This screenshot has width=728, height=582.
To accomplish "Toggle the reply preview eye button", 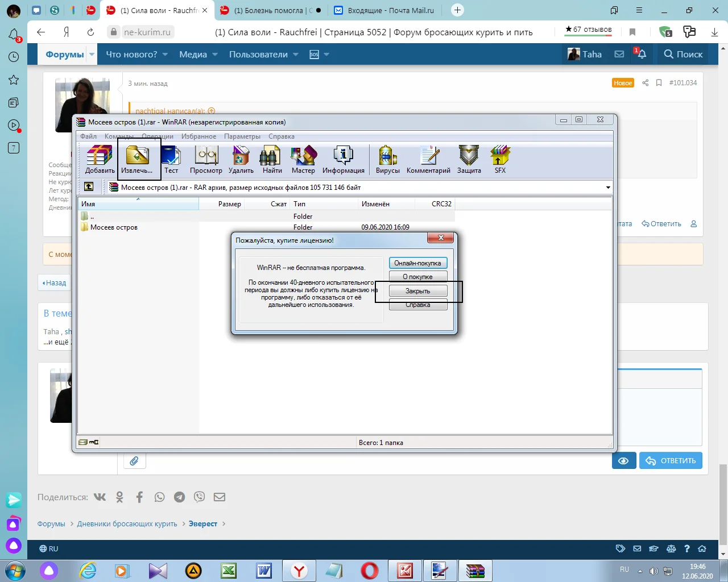I will point(624,460).
